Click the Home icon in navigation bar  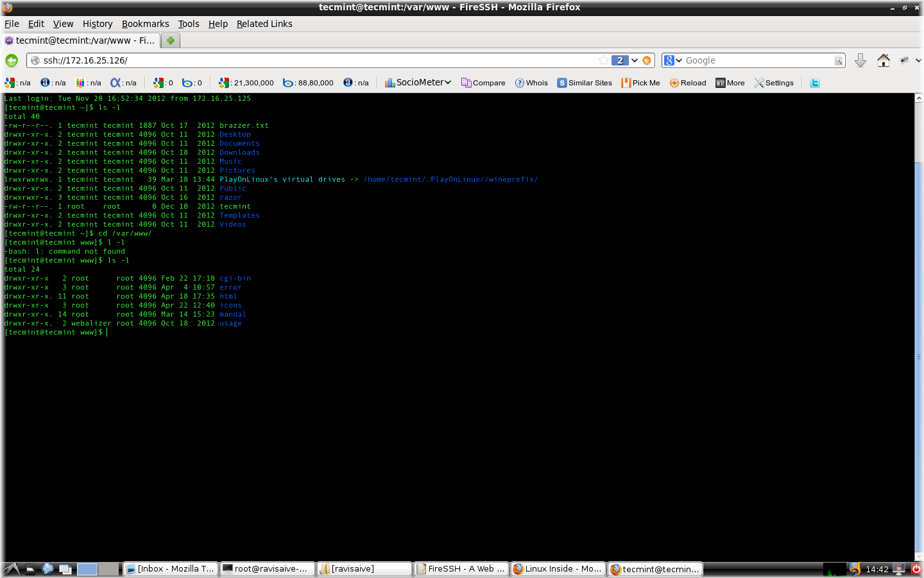tap(884, 60)
